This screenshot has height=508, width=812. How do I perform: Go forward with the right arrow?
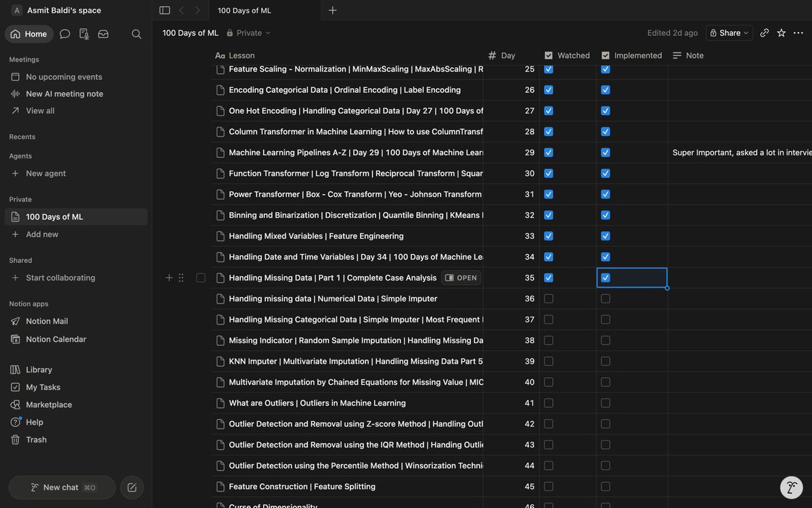[198, 10]
